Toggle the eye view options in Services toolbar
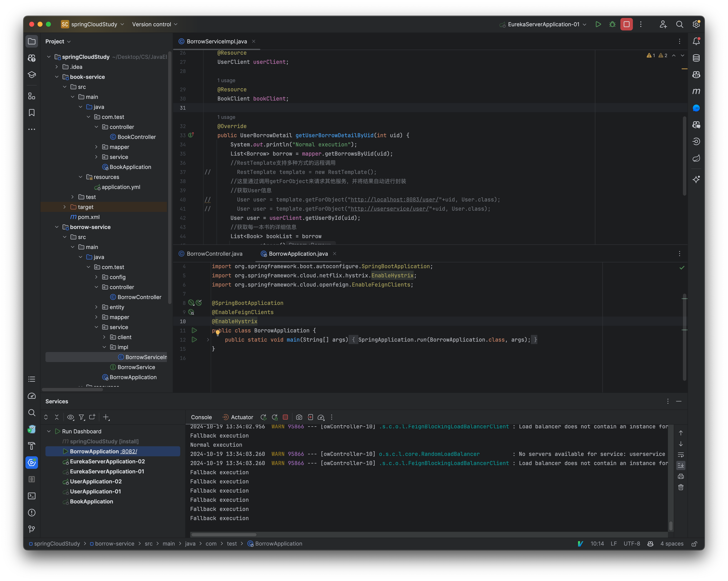Screen dimensions: 728x581 pyautogui.click(x=71, y=417)
